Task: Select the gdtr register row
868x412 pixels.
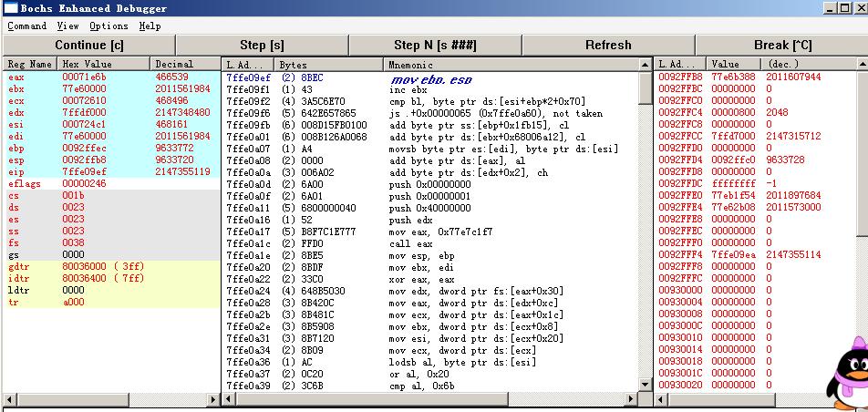Action: [112, 266]
